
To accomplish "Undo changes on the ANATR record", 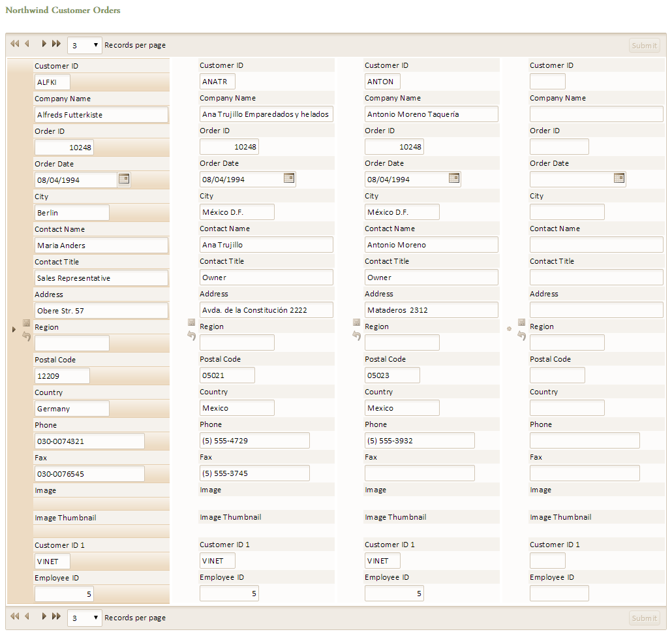I will click(x=192, y=336).
